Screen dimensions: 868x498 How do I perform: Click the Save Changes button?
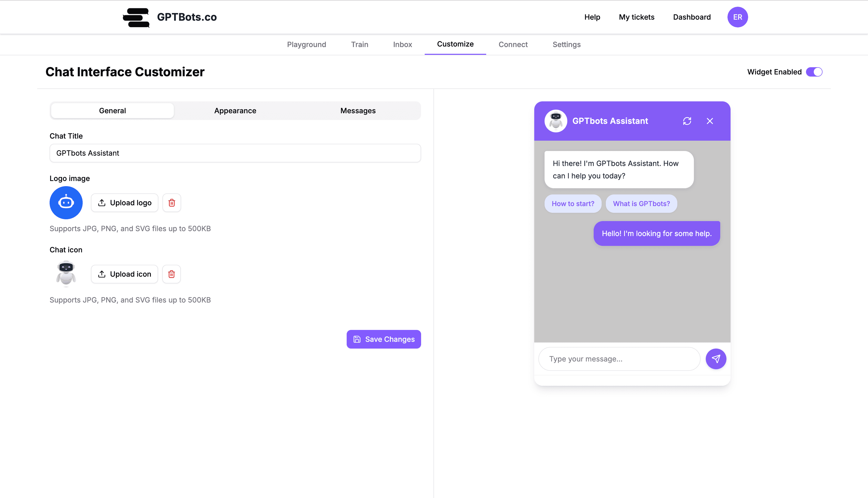pyautogui.click(x=383, y=339)
